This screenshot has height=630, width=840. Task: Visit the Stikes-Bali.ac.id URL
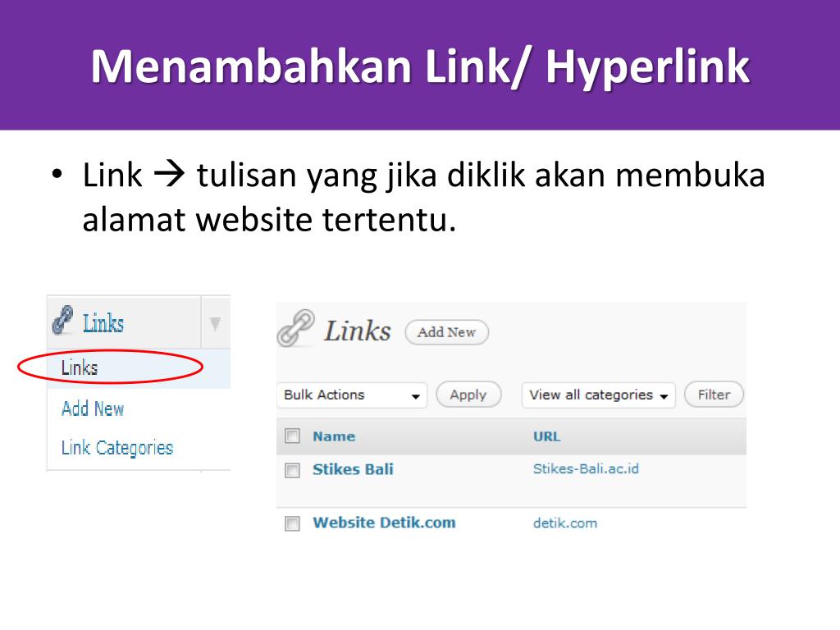[586, 468]
